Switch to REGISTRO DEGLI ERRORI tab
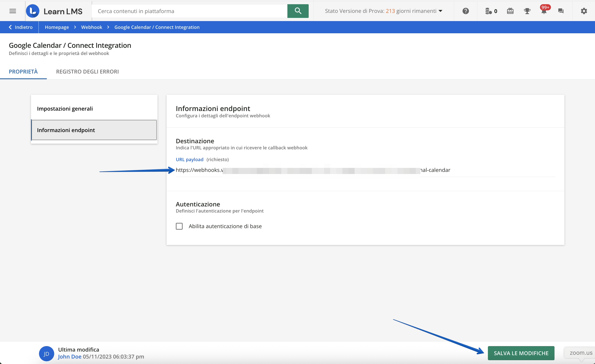Image resolution: width=595 pixels, height=364 pixels. tap(87, 72)
